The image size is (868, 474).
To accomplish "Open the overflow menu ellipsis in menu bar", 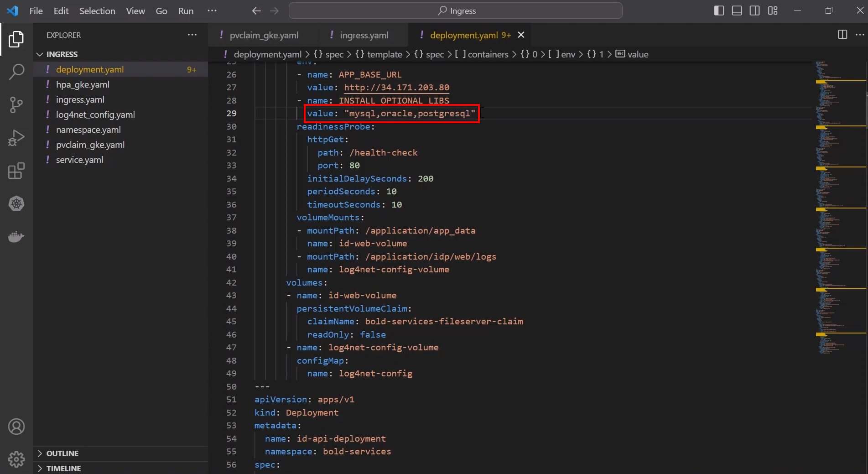I will click(x=212, y=10).
